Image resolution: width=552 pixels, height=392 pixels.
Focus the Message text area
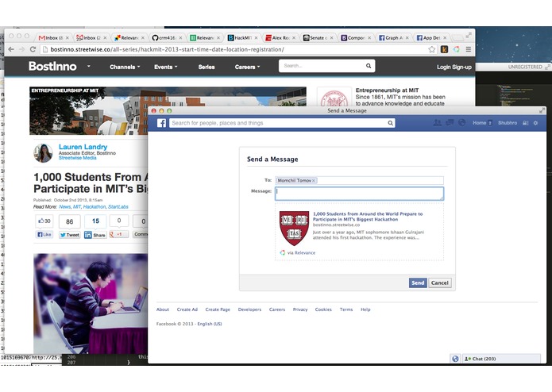[x=359, y=194]
